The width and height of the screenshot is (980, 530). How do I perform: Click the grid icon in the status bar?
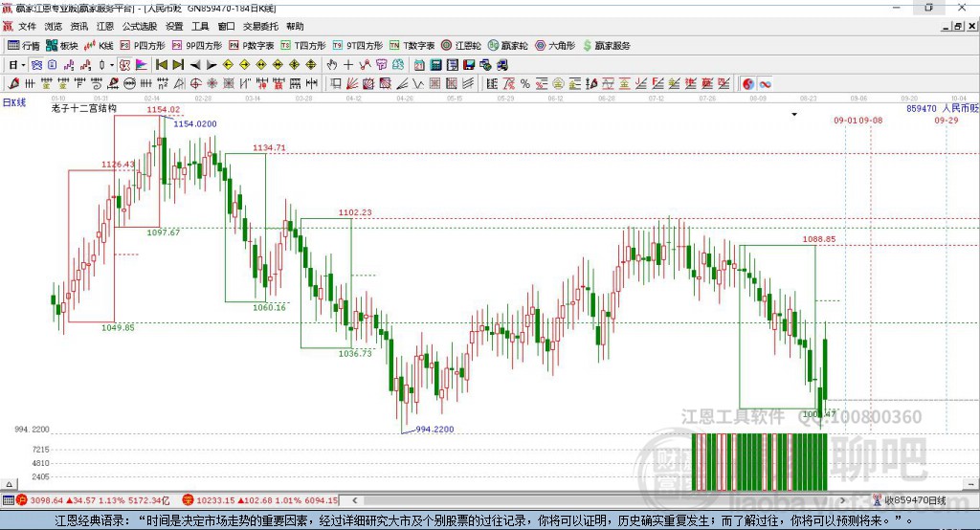[8, 500]
